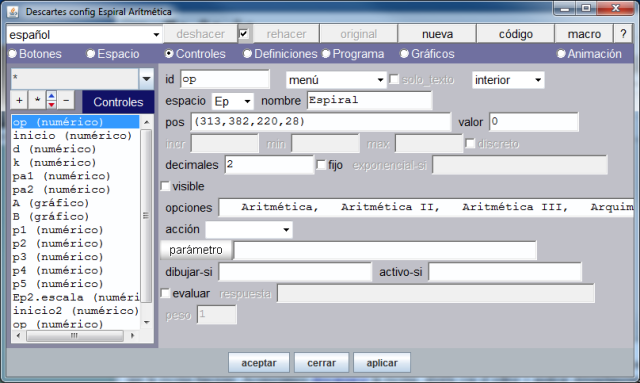Open the acción dropdown
Viewport: 640px width, 383px height.
249,229
